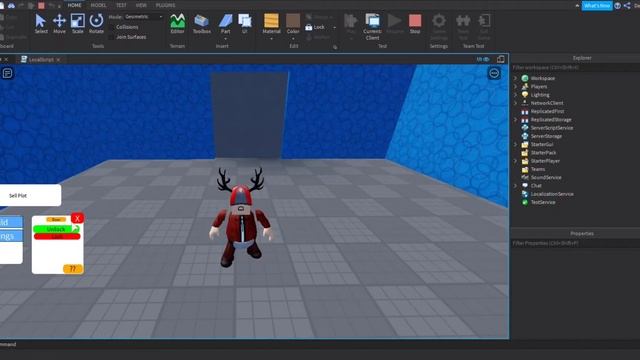Open the HOME ribbon tab
Image resolution: width=640 pixels, height=360 pixels.
74,5
